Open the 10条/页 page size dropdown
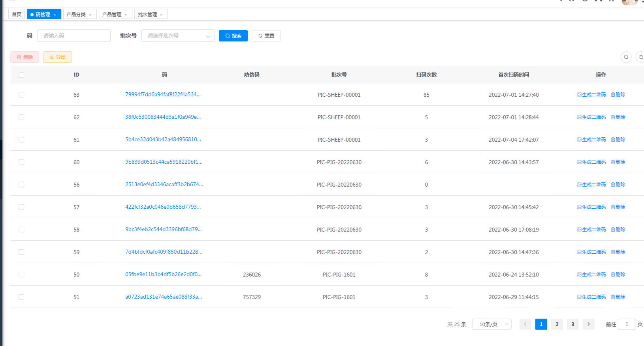 click(x=491, y=324)
